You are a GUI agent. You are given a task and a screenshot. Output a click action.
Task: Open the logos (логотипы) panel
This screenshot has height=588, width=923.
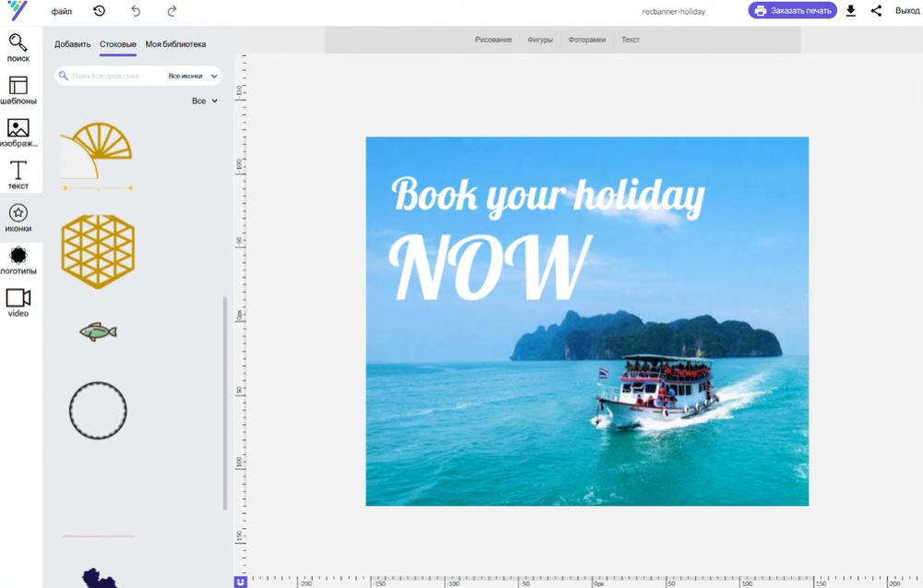click(x=18, y=260)
